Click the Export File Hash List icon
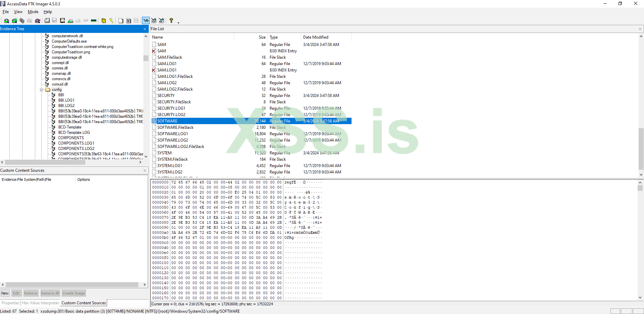Viewport: 644px width, 314px height. [129, 21]
